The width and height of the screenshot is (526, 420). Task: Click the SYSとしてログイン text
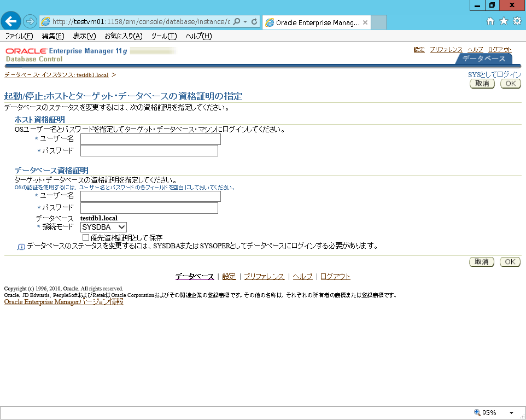[x=495, y=74]
